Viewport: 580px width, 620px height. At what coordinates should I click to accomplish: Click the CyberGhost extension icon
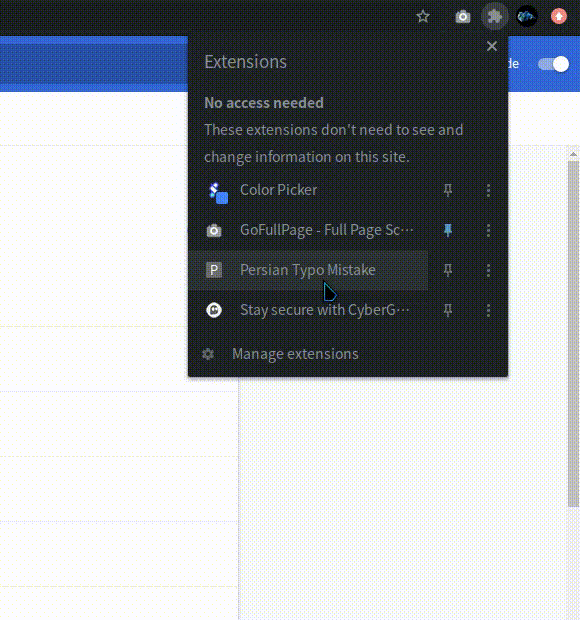point(214,310)
